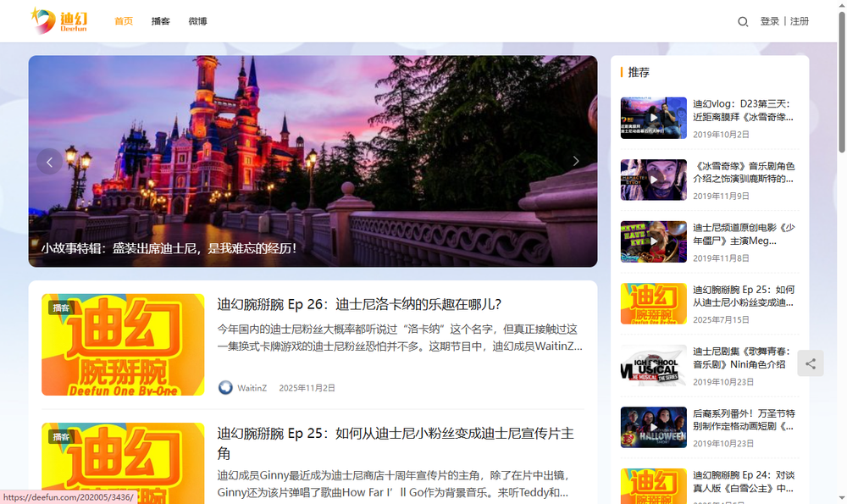Click the Ep 25 episode thumbnail
This screenshot has height=504, width=847.
(x=123, y=463)
